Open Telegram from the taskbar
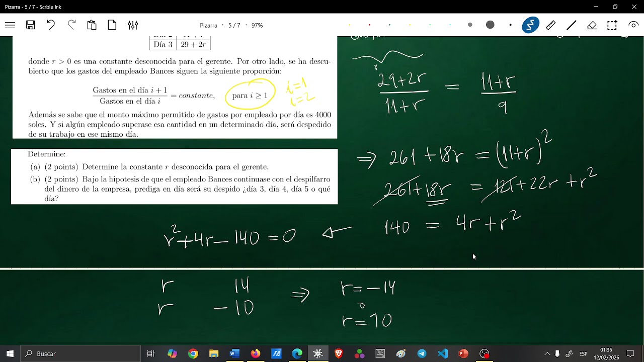644x362 pixels. point(422,353)
